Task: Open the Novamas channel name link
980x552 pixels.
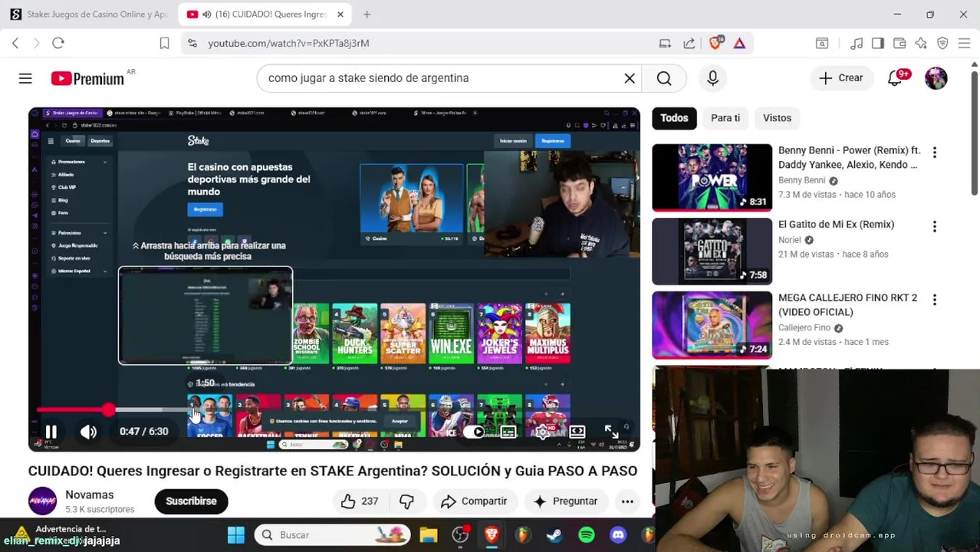Action: coord(90,495)
